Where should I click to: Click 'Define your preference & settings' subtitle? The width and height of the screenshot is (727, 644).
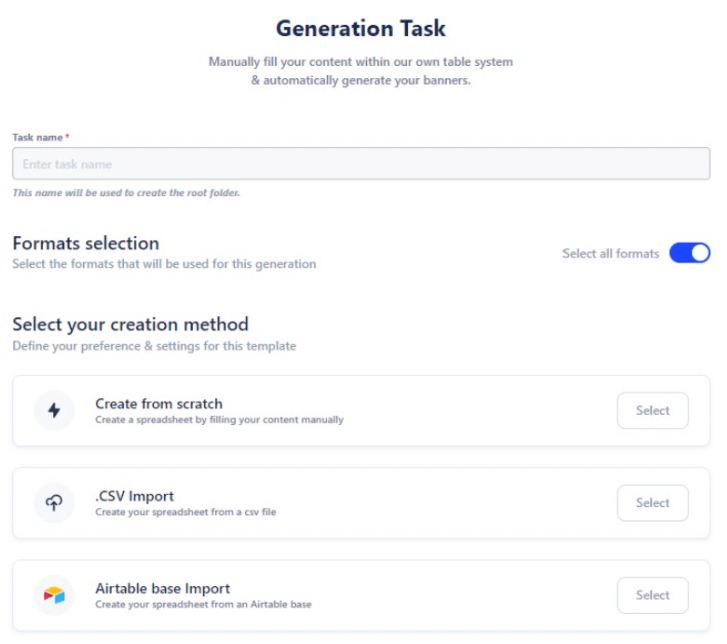click(x=154, y=346)
